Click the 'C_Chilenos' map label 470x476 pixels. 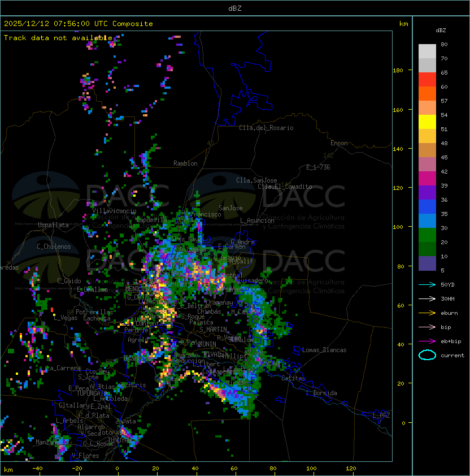54,246
